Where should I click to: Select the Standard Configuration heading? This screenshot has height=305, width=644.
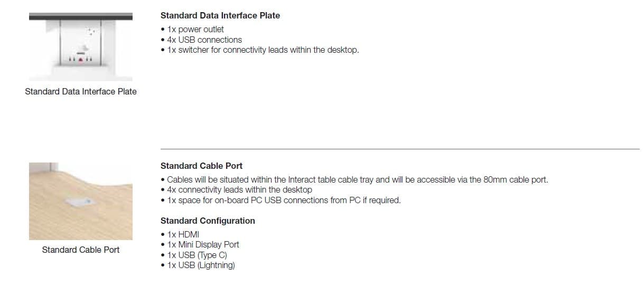coord(208,221)
